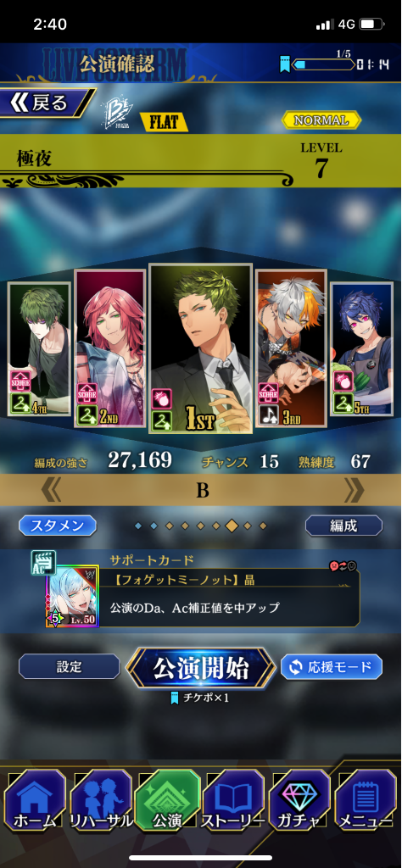Screen dimensions: 402x868
Task: Start the performance with 公演開始
Action: click(200, 668)
